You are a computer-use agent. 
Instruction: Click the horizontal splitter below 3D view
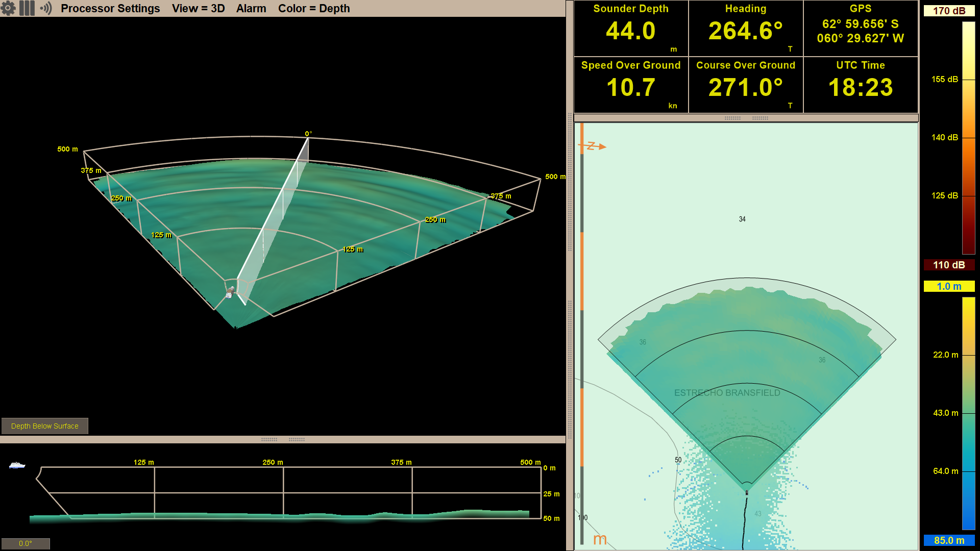pos(283,439)
